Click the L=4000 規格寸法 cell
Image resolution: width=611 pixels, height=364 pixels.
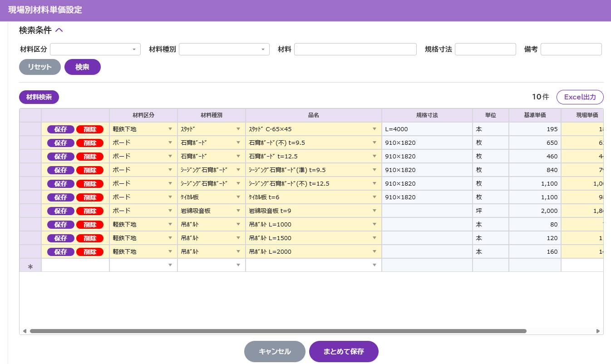click(427, 129)
